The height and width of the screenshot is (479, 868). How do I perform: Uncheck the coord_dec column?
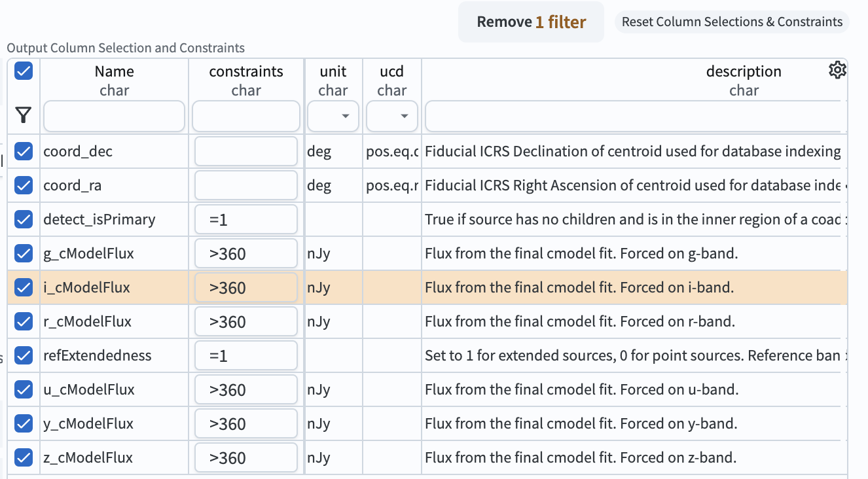[24, 151]
